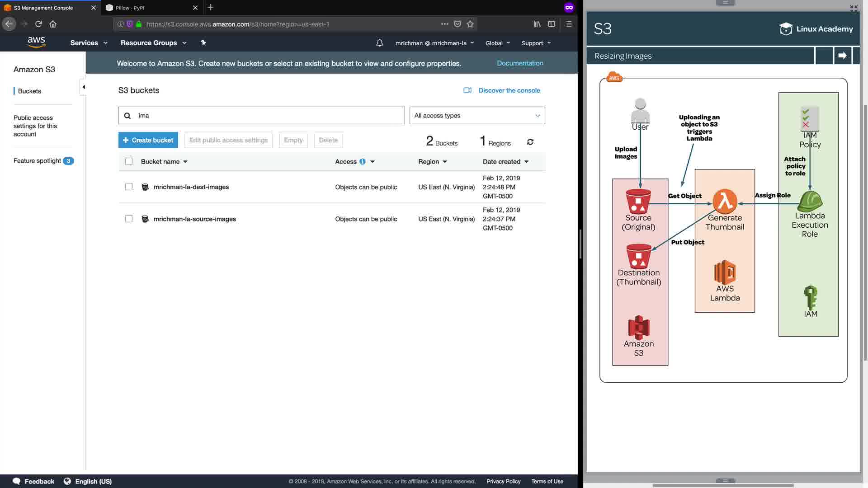Open the notifications bell icon
Screen dimensions: 868x488
coord(379,43)
